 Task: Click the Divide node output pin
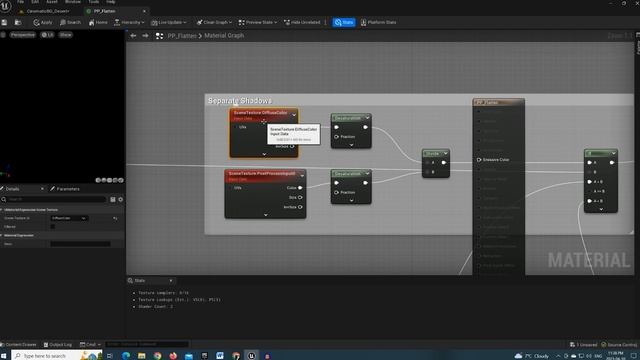444,163
